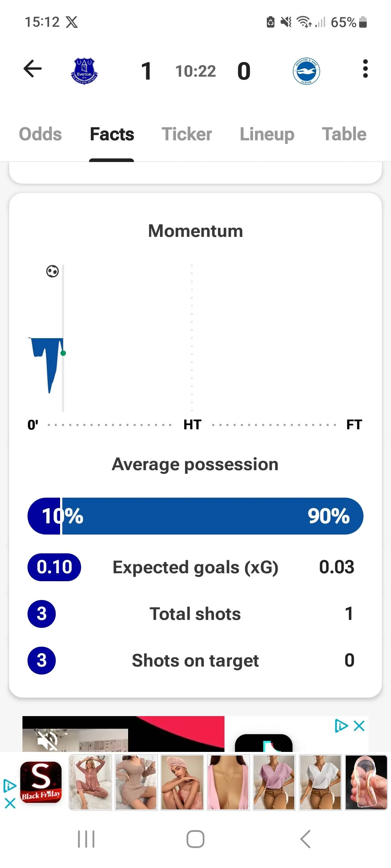This screenshot has width=391, height=868.
Task: Go to the Table tab
Action: click(x=344, y=134)
